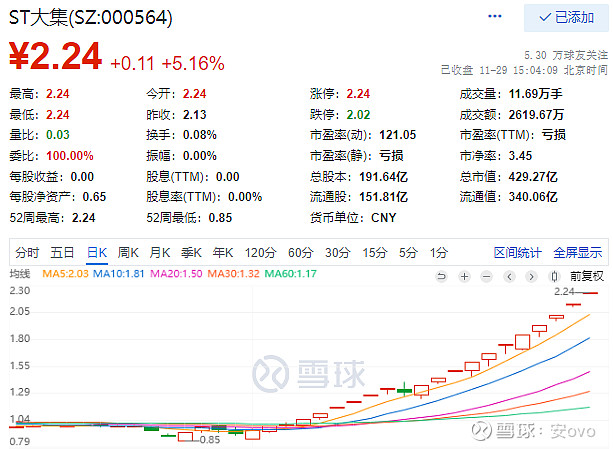This screenshot has height=449, width=613.
Task: Click MA30:1.32 indicator label
Action: pyautogui.click(x=233, y=274)
